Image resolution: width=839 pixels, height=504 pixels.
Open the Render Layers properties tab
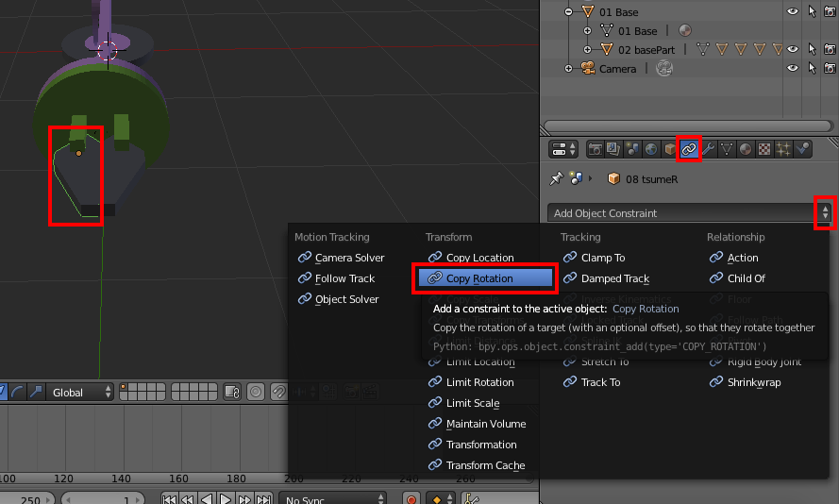click(613, 149)
